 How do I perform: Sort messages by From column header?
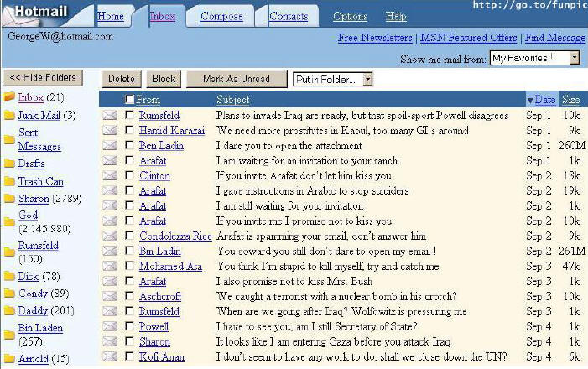coord(148,99)
